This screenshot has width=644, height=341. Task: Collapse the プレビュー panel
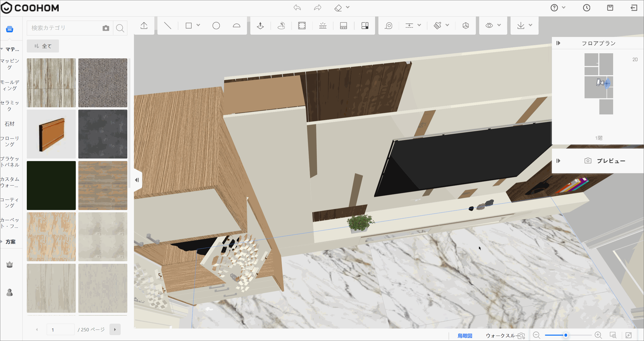click(x=558, y=161)
